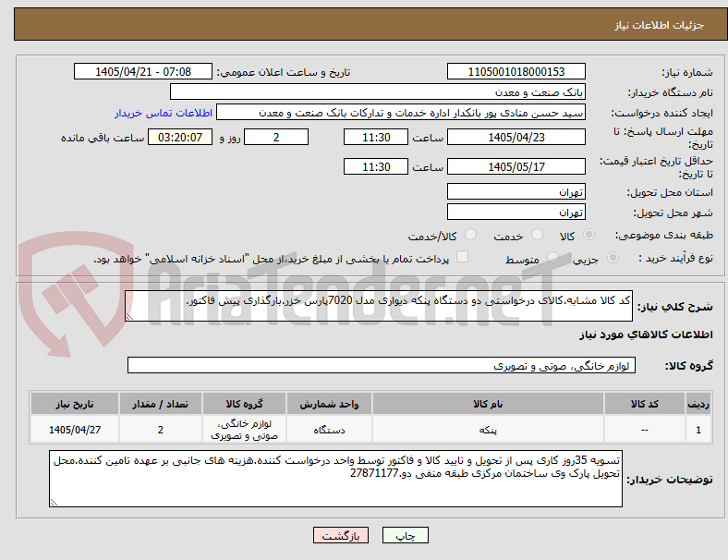Image resolution: width=728 pixels, height=560 pixels.
Task: Click the response deadline time field 11:30
Action: [x=376, y=138]
